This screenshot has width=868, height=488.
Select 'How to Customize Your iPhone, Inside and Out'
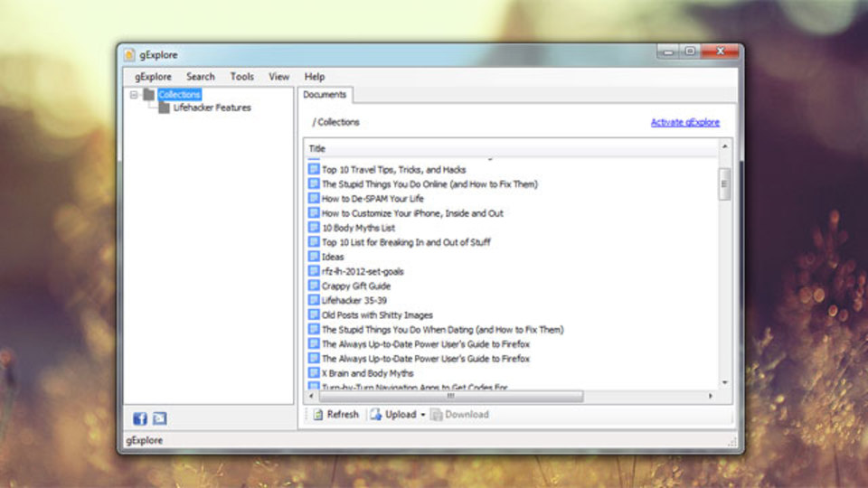(x=412, y=213)
